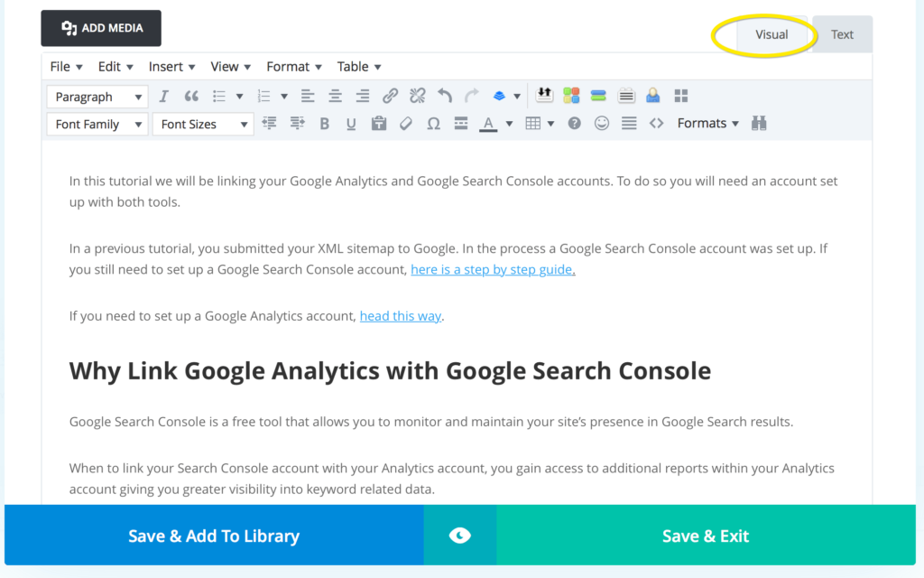Viewport: 924px width, 578px height.
Task: Open the Edit menu
Action: click(115, 67)
